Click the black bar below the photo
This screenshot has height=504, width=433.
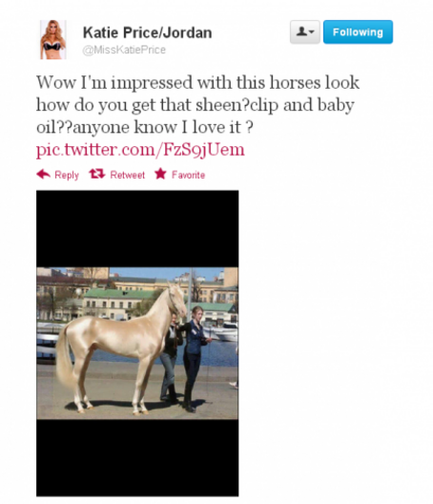[137, 458]
